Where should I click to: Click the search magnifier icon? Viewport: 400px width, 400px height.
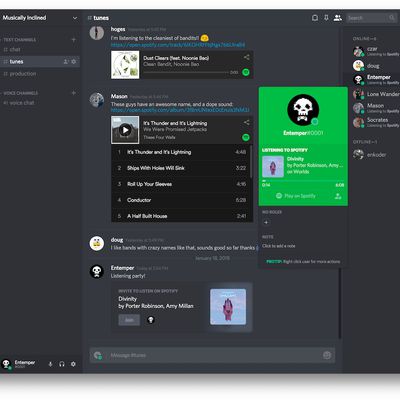click(x=392, y=18)
